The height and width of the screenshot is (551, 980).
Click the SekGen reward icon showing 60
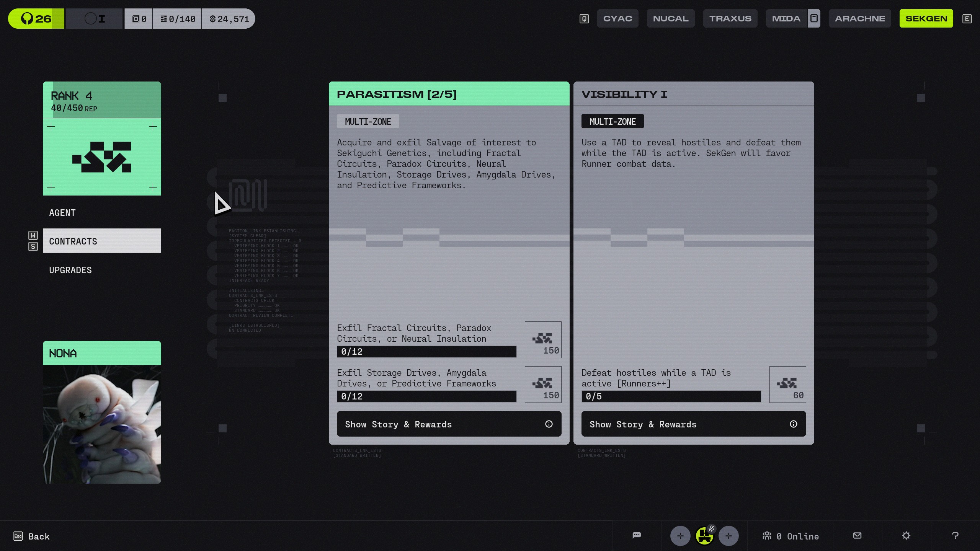[787, 384]
